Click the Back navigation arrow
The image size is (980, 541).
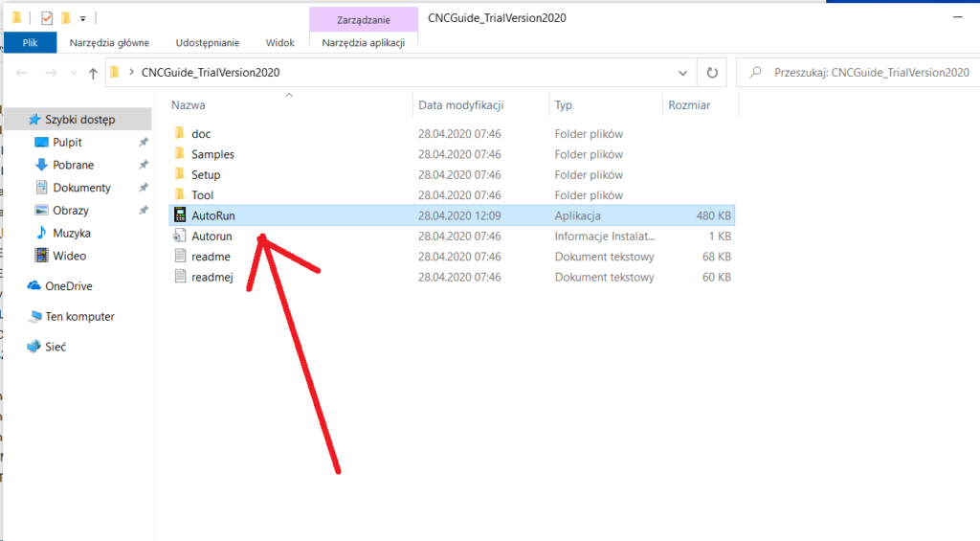22,73
